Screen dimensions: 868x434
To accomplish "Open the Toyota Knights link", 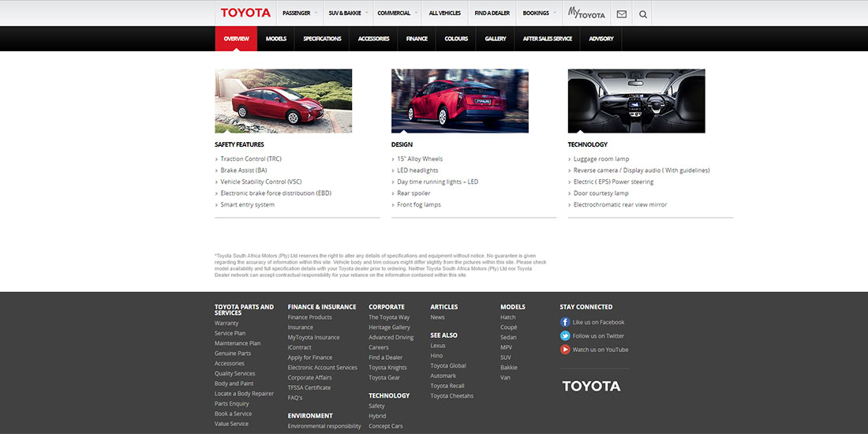I will [387, 368].
